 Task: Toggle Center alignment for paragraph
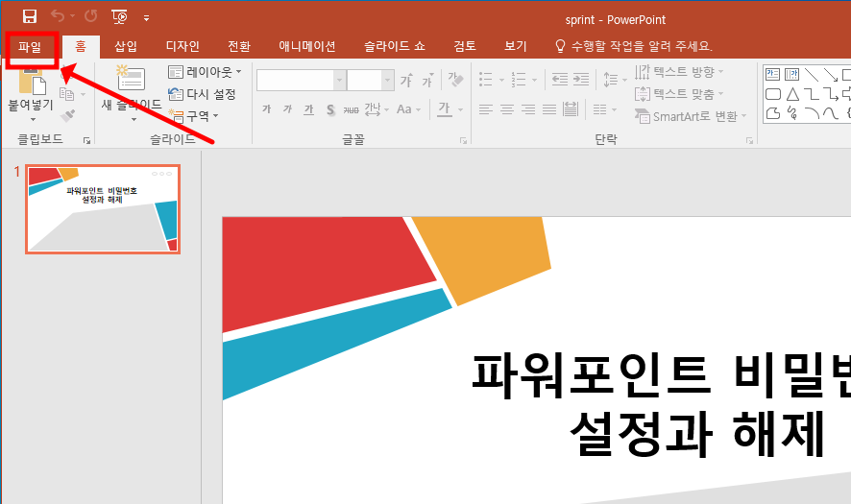pos(507,110)
